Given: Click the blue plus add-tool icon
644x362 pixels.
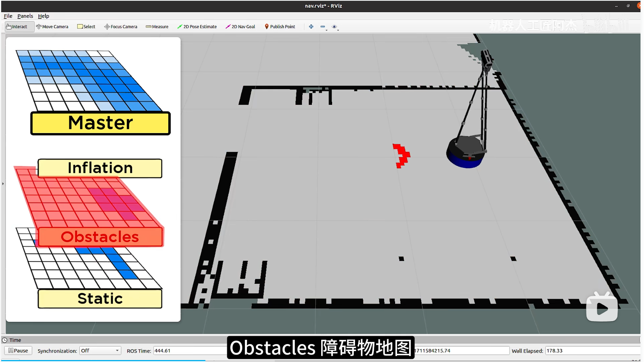Looking at the screenshot, I should click(x=311, y=27).
